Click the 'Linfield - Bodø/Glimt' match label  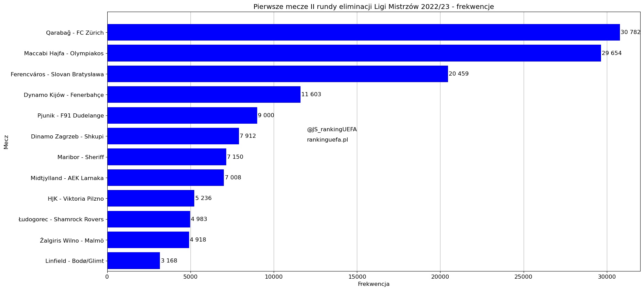pyautogui.click(x=75, y=261)
